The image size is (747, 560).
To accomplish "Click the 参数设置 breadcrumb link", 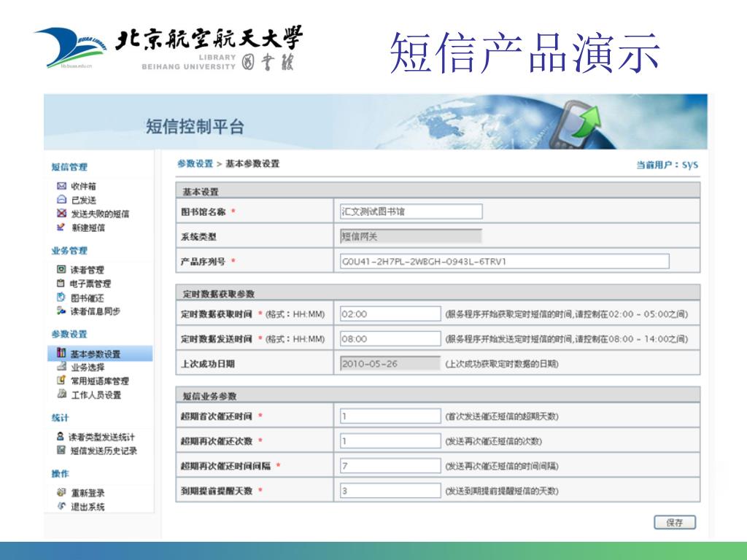I will (195, 163).
